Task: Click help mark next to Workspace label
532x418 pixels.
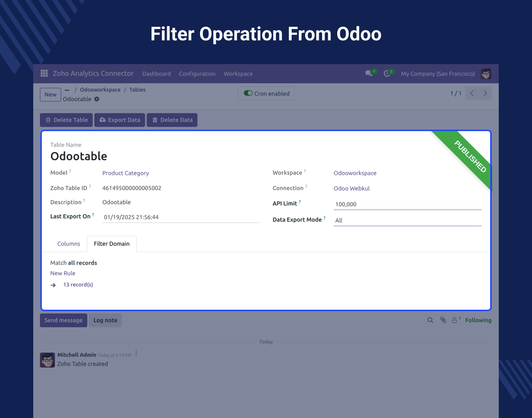Action: [x=304, y=171]
